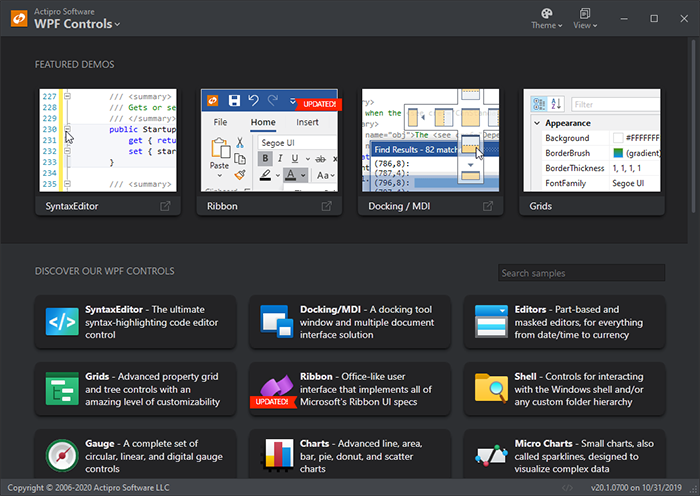Open the SyntaxEditor external launch icon
The height and width of the screenshot is (496, 700).
point(165,206)
